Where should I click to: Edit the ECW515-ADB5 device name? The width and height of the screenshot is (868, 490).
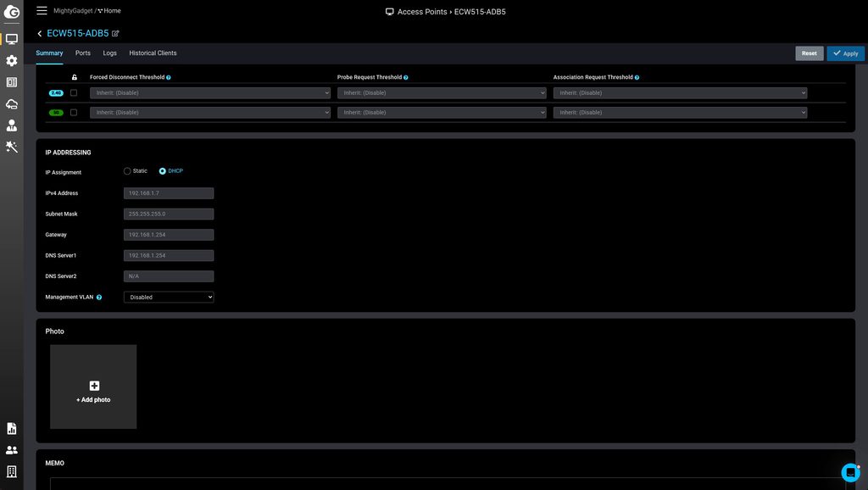(x=115, y=33)
